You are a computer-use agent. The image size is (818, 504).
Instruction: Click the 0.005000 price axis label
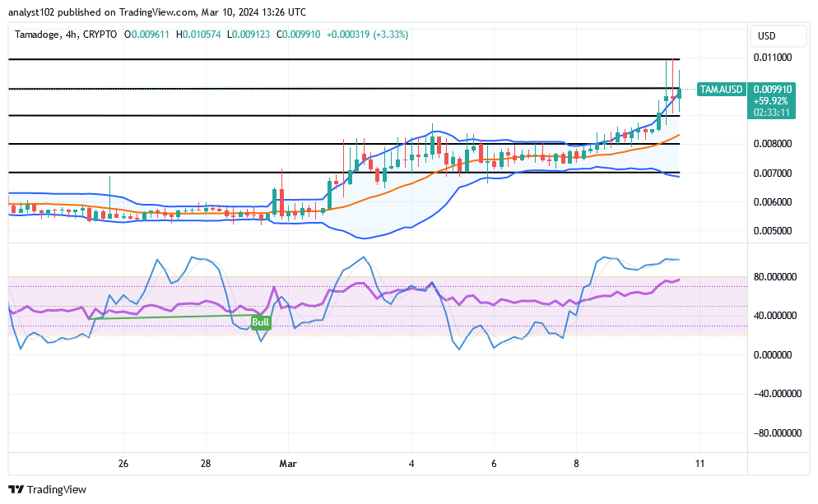point(773,230)
